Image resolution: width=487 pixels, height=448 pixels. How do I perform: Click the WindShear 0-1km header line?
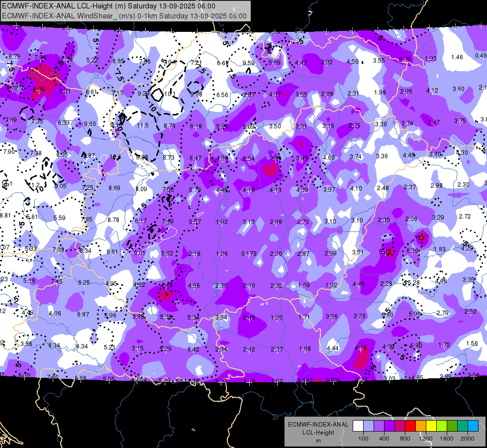pos(124,16)
